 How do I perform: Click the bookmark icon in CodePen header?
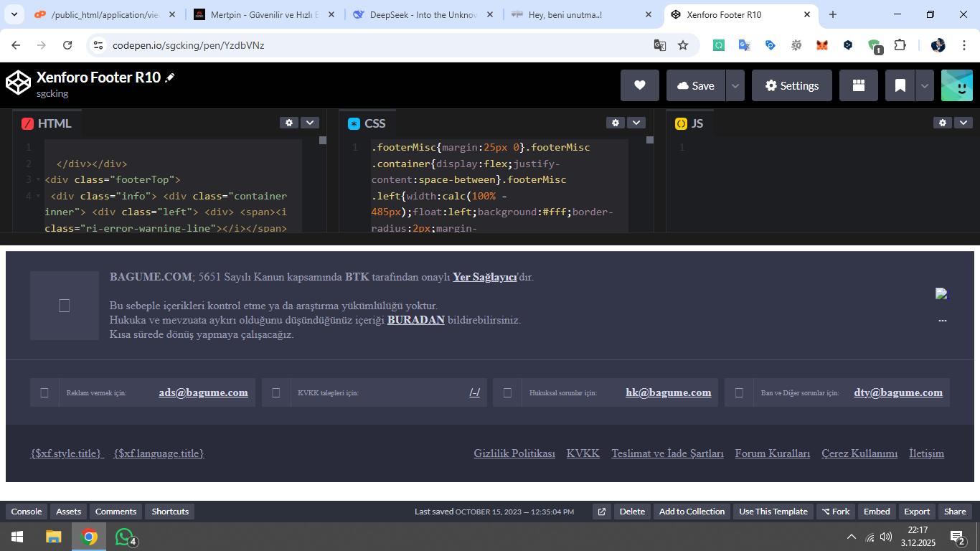(900, 85)
